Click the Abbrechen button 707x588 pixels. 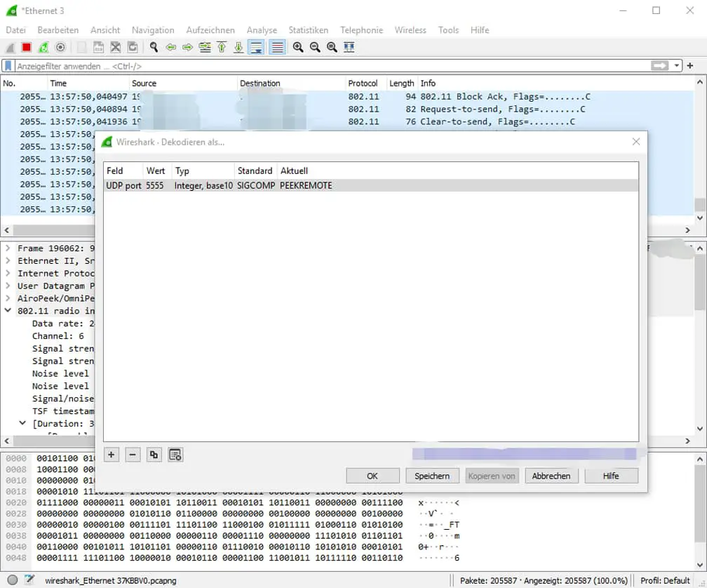pyautogui.click(x=551, y=476)
